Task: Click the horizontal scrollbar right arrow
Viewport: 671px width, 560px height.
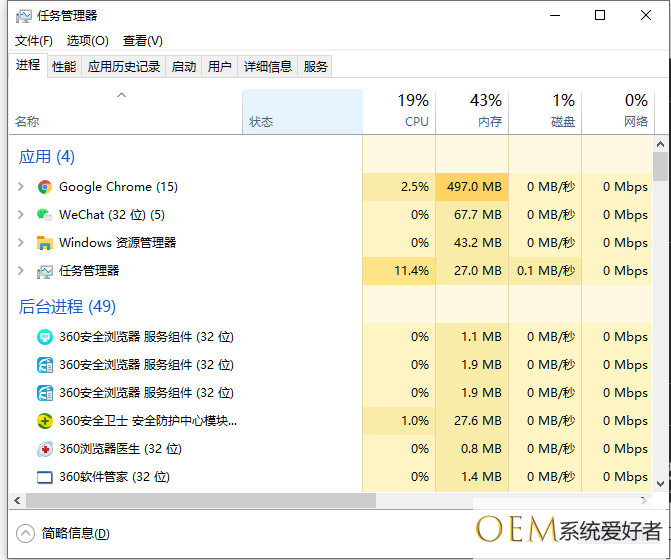Action: point(645,499)
